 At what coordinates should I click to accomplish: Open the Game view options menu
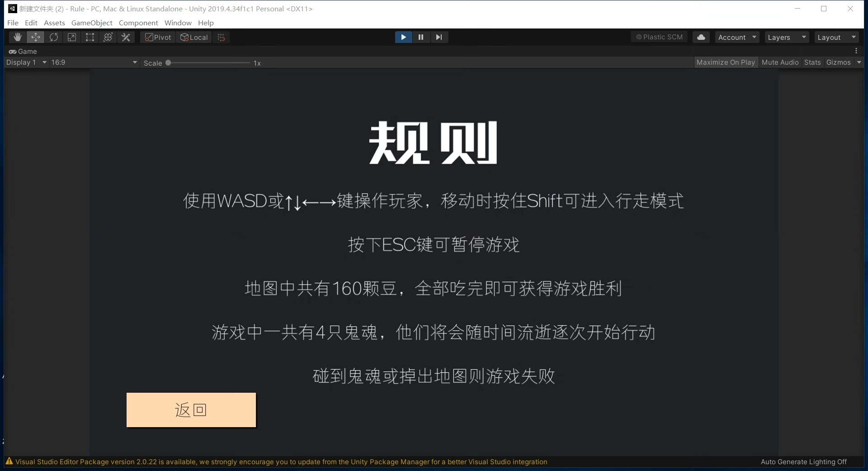click(x=856, y=51)
